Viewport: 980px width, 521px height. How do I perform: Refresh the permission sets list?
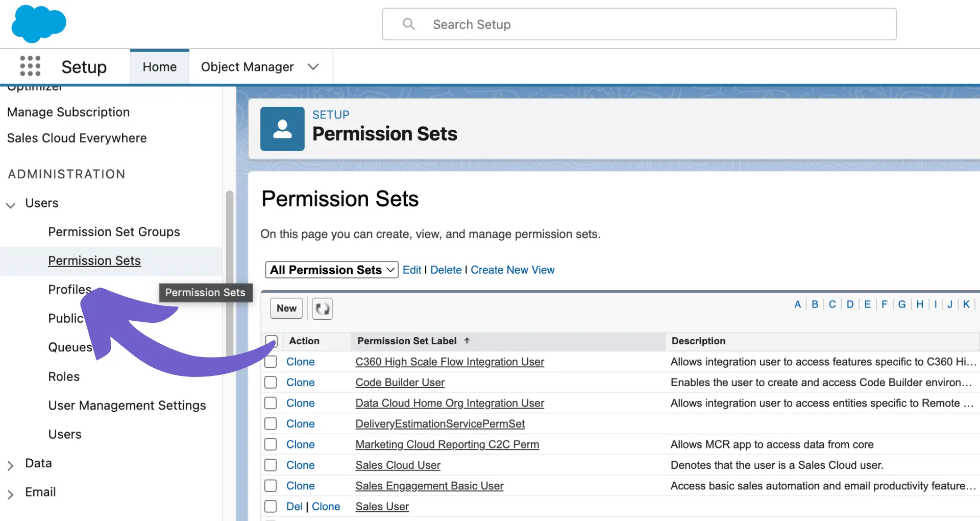[322, 309]
